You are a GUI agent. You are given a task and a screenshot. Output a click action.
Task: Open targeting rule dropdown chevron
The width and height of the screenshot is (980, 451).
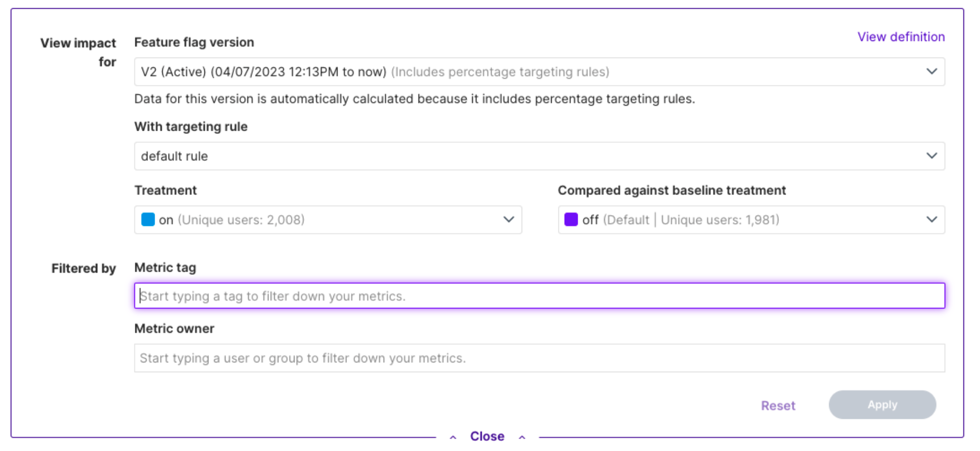click(x=931, y=156)
